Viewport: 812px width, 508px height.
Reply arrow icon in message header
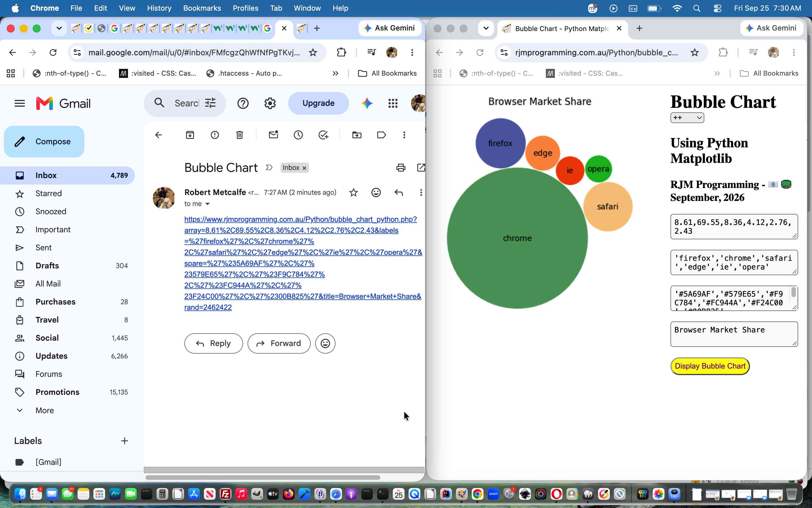399,192
